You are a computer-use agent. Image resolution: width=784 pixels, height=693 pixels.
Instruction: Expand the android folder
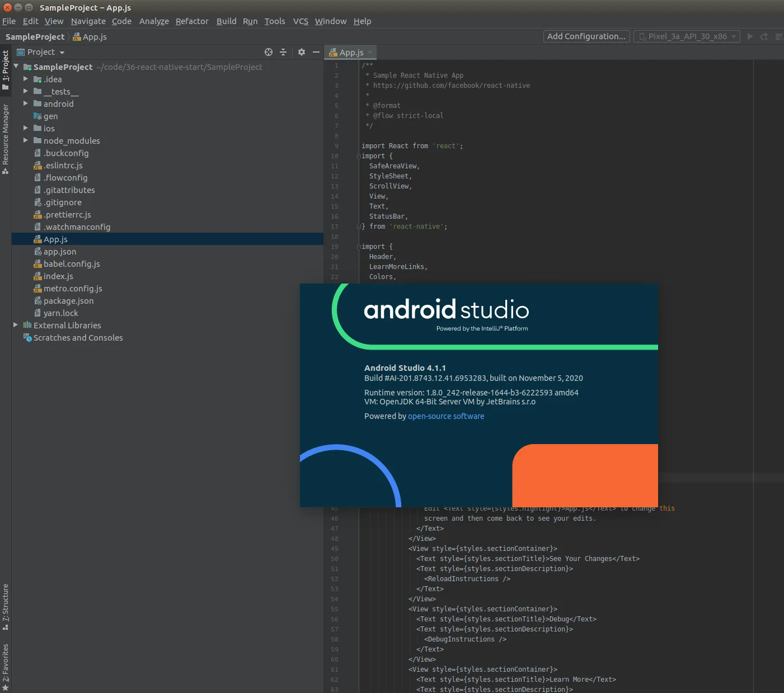click(x=25, y=103)
